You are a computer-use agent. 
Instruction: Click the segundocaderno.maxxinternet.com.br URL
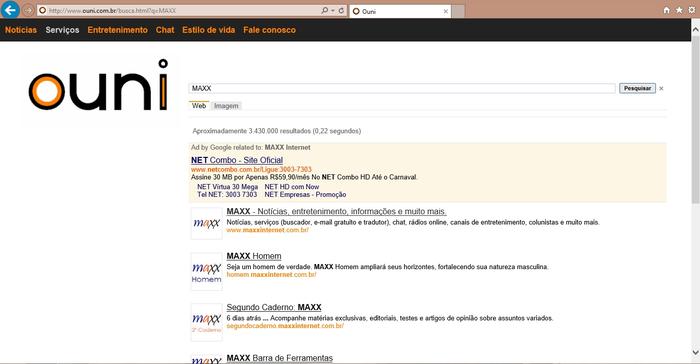tap(285, 326)
